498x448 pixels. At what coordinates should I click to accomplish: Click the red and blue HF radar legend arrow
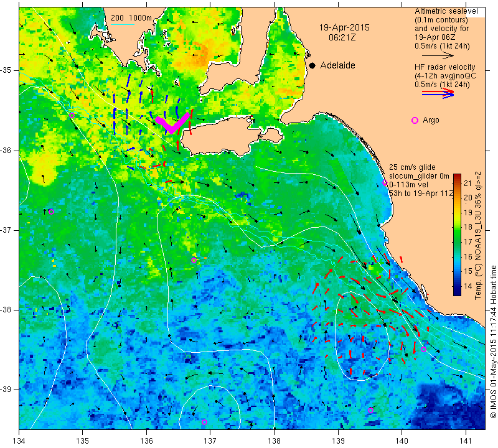tap(438, 93)
